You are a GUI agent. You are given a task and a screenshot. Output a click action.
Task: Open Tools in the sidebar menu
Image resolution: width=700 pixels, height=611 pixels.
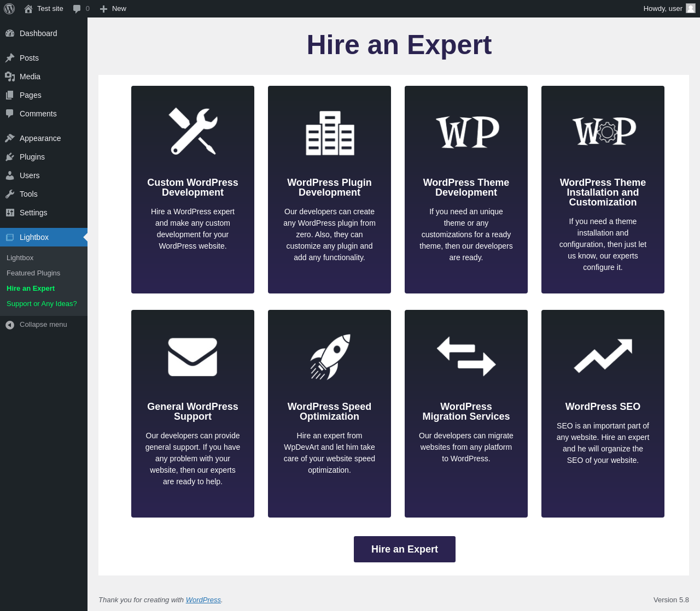pyautogui.click(x=44, y=194)
